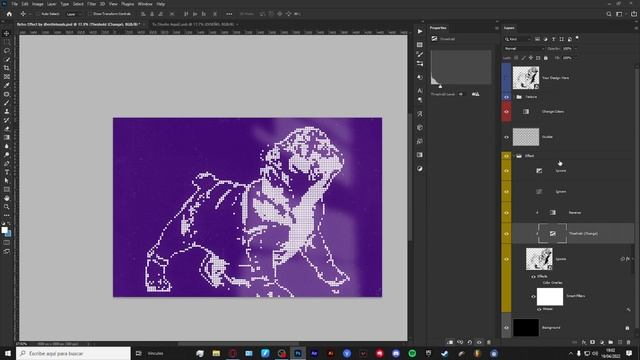This screenshot has height=360, width=640.
Task: Hide the Threshold (Change) layer
Action: [x=506, y=234]
